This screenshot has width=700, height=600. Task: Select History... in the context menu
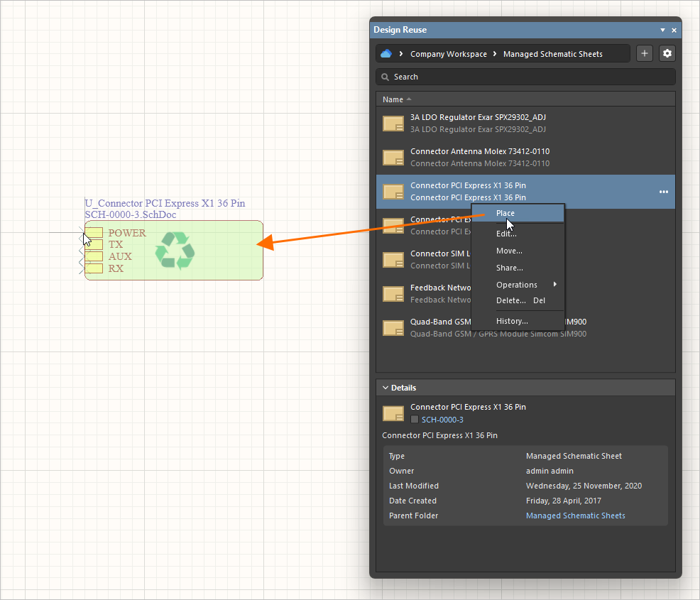point(511,321)
